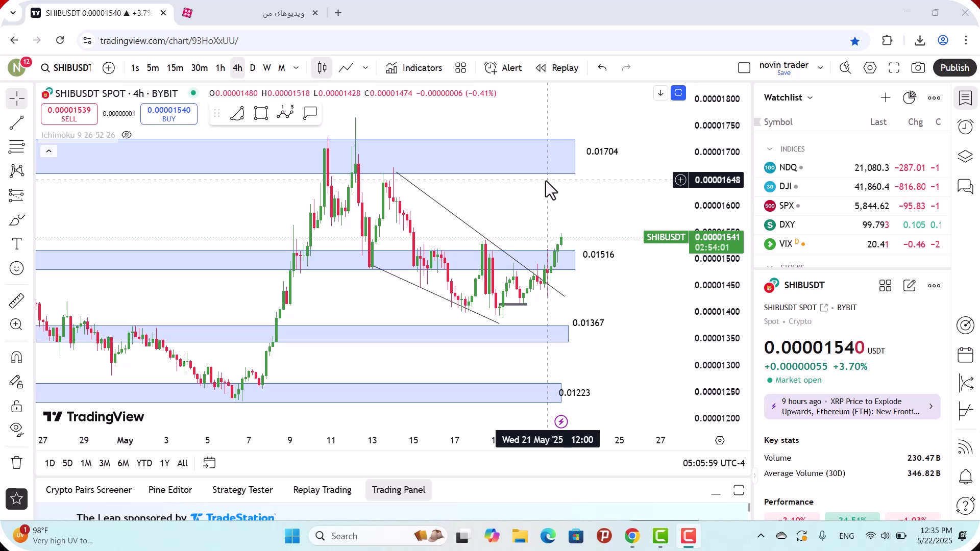Open the layout setup square icon

point(744,68)
